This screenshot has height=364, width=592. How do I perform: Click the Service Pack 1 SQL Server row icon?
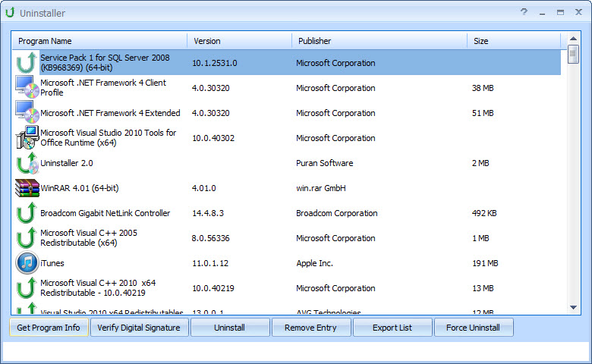(27, 63)
